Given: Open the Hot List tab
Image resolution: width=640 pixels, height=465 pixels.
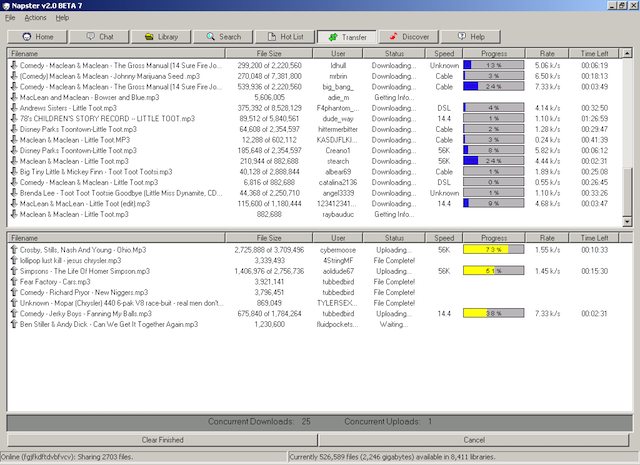Looking at the screenshot, I should tap(285, 37).
